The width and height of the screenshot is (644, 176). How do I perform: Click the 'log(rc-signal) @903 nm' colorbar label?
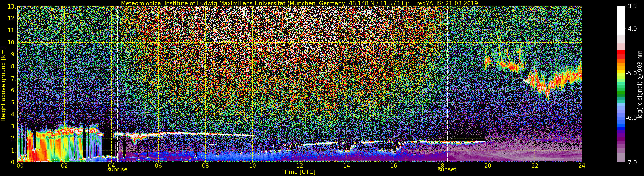click(640, 84)
